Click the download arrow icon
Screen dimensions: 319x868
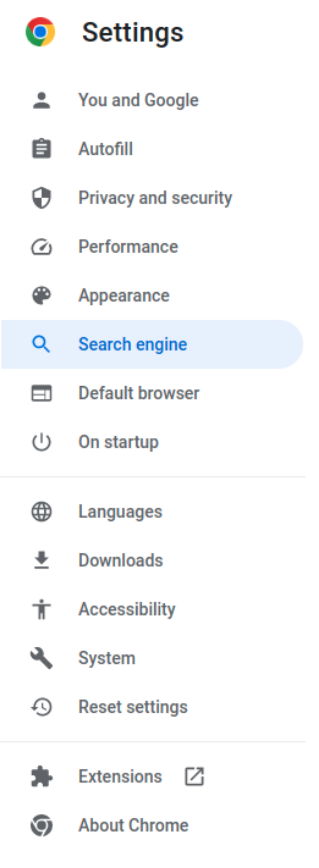(x=41, y=560)
